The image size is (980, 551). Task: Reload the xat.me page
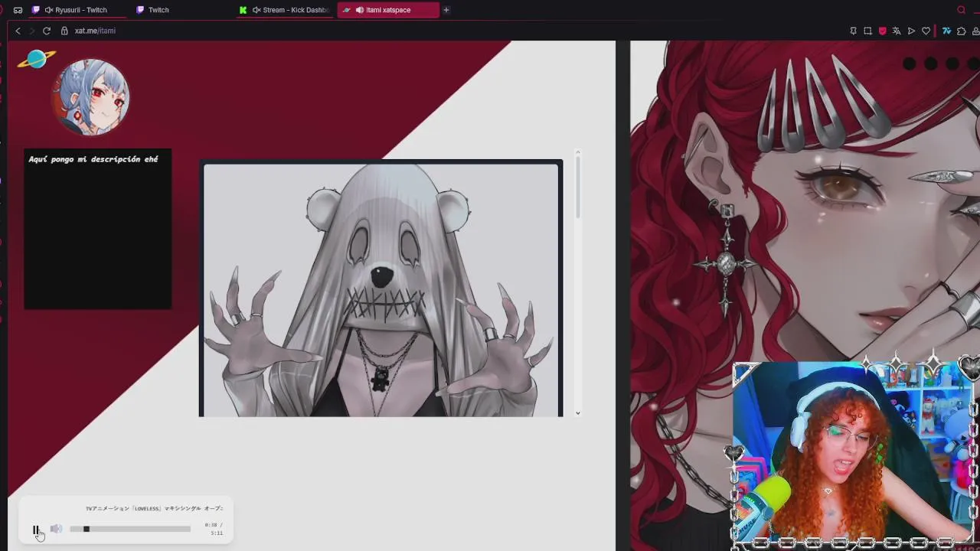(x=47, y=31)
